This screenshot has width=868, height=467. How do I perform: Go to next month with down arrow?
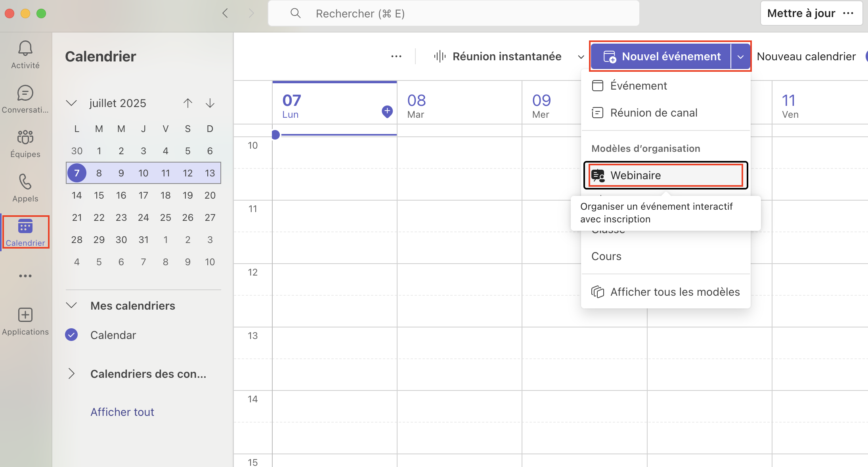coord(210,103)
